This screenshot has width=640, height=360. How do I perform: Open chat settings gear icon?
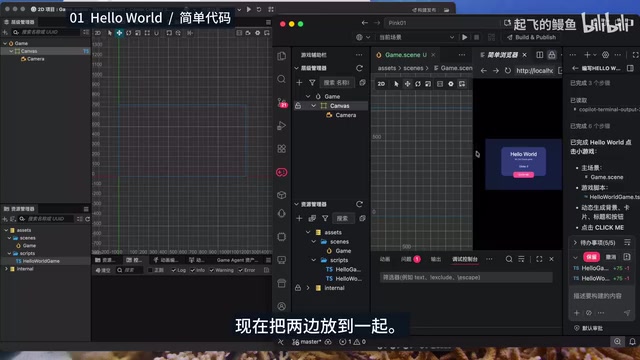[605, 55]
